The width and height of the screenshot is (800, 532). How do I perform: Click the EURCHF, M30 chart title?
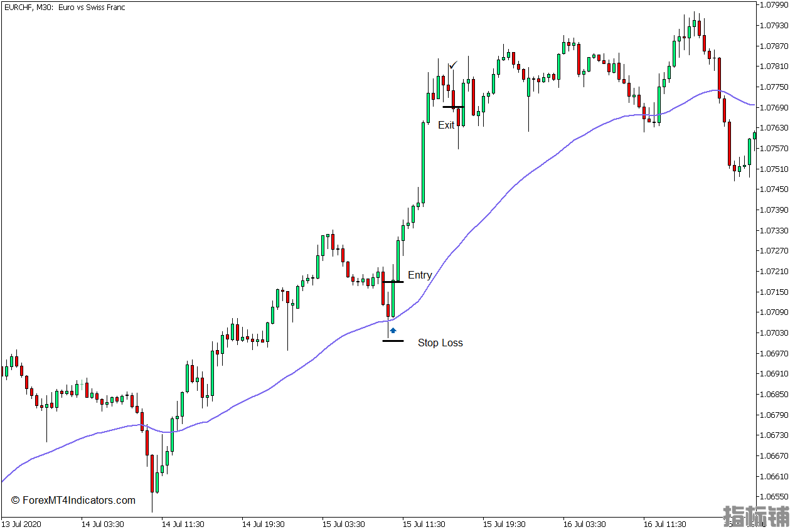pyautogui.click(x=64, y=8)
